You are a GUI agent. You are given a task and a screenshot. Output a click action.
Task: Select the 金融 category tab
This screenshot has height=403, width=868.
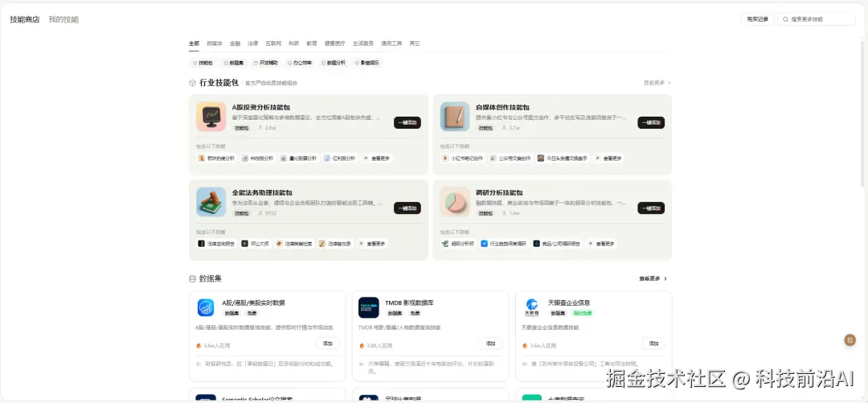click(x=235, y=43)
